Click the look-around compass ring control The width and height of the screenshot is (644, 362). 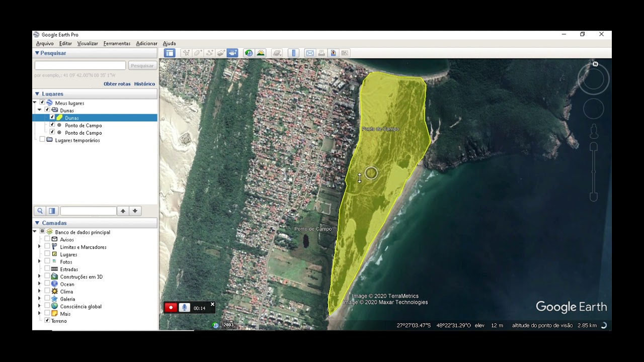[594, 79]
